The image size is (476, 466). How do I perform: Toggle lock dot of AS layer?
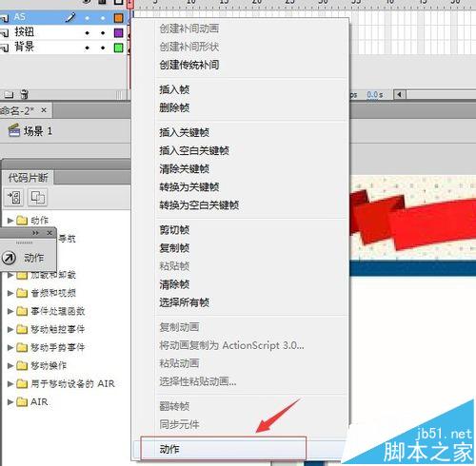click(x=103, y=18)
